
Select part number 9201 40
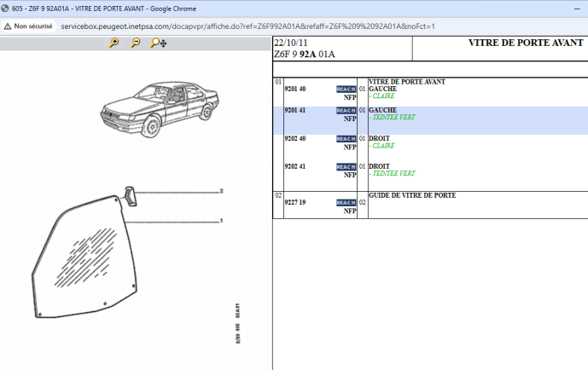(295, 90)
